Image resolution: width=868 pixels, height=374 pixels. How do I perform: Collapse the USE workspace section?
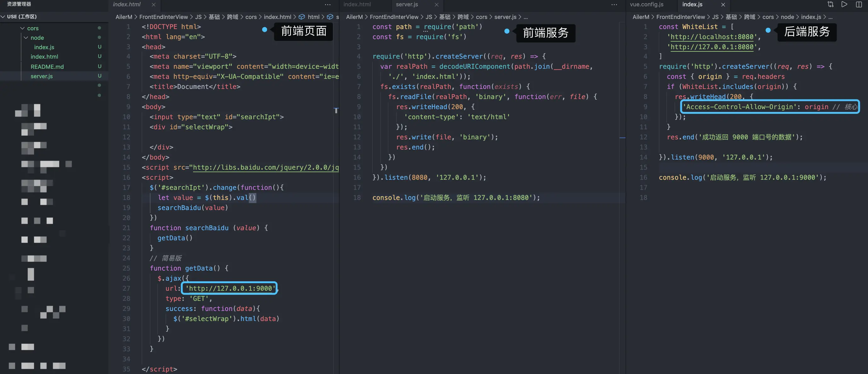click(3, 16)
